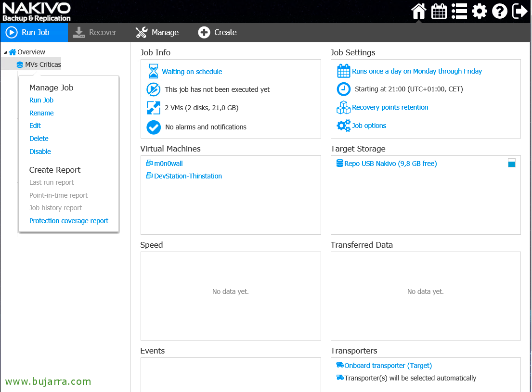The image size is (532, 392).
Task: Open Protection coverage report
Action: click(x=69, y=221)
